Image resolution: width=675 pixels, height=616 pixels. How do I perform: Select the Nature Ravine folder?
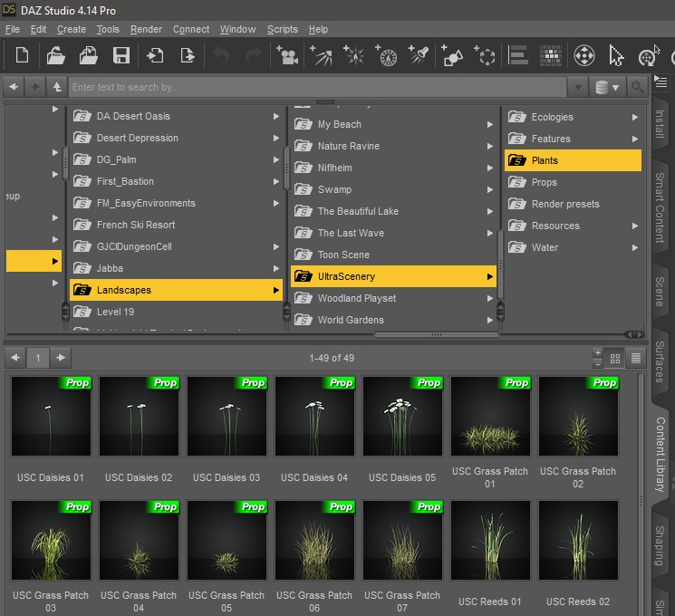point(393,146)
